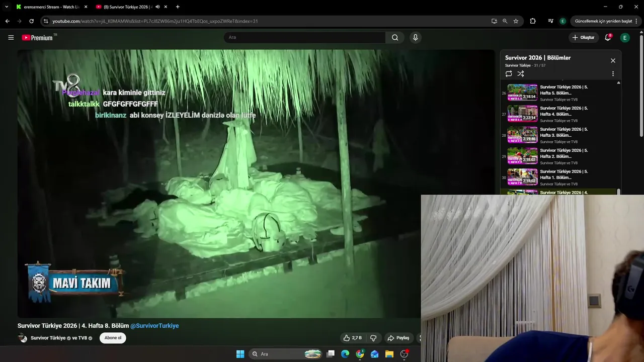View site information icon in address bar
The height and width of the screenshot is (362, 644).
pos(46,21)
